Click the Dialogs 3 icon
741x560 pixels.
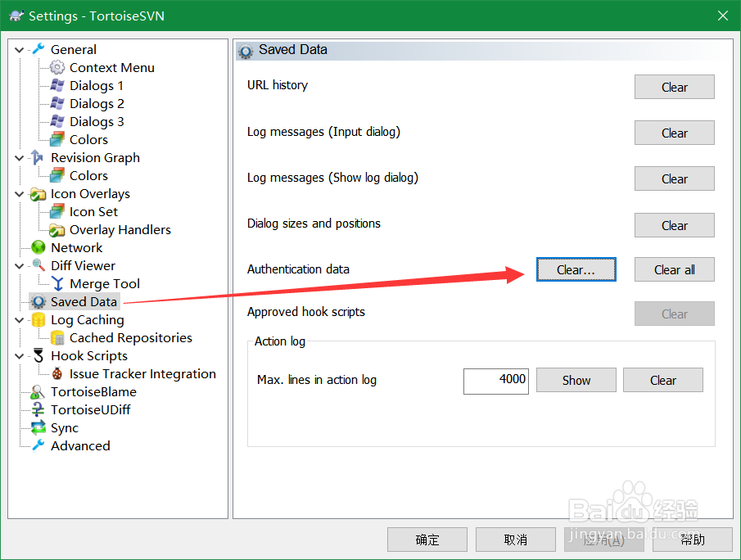57,121
